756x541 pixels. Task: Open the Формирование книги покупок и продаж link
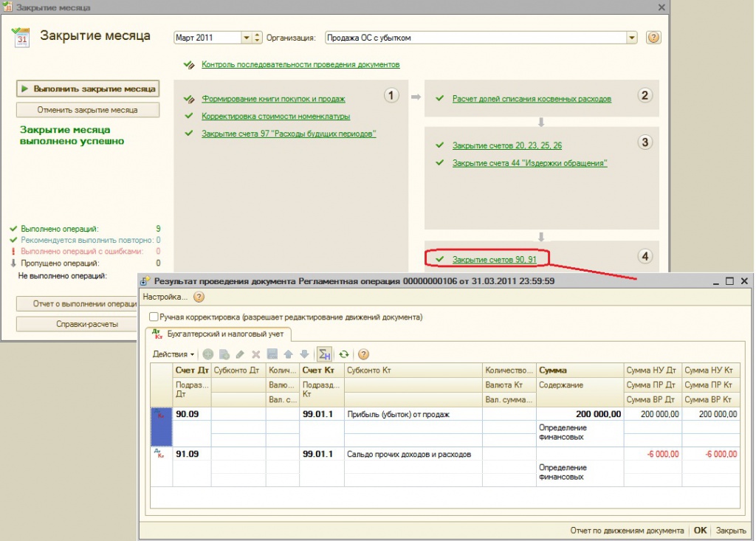(273, 99)
